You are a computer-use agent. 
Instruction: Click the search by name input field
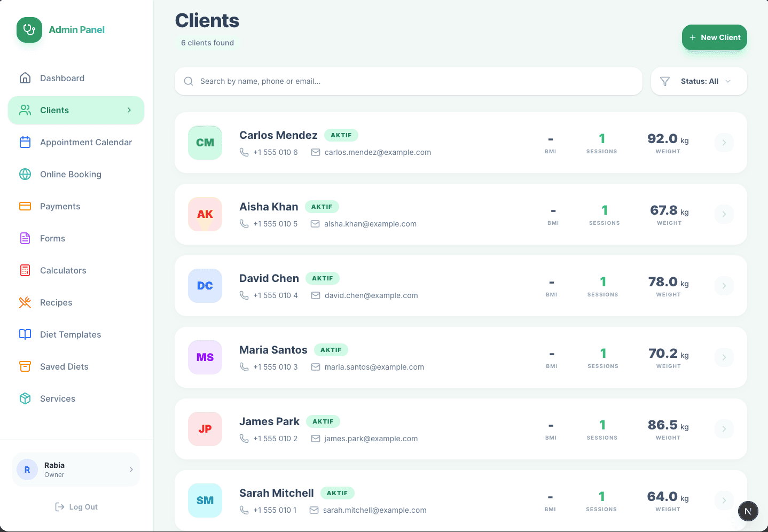coord(409,81)
